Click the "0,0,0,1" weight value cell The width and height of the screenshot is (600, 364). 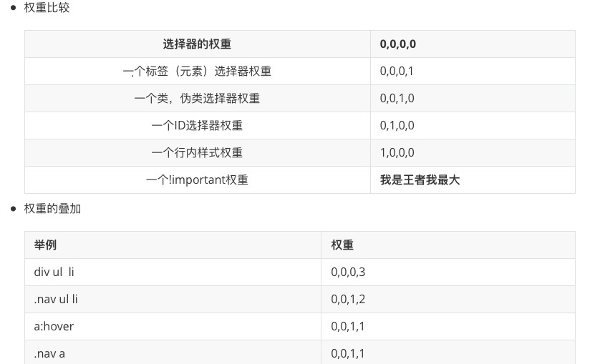(397, 72)
